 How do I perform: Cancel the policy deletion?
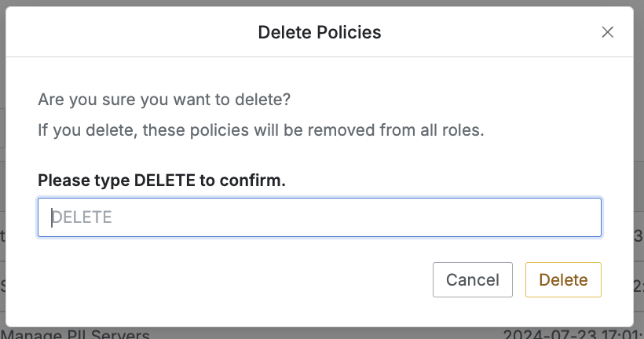(472, 280)
